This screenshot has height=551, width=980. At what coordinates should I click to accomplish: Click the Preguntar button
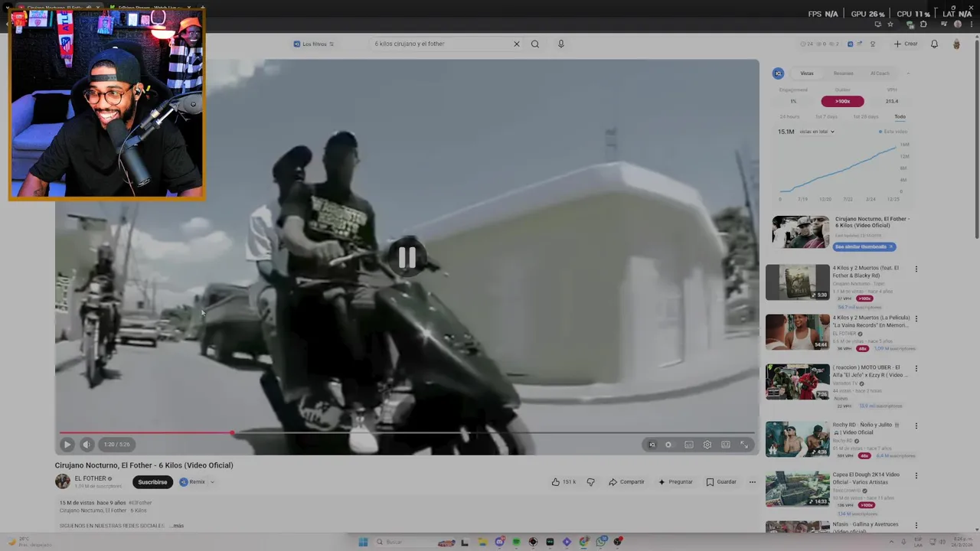tap(675, 482)
